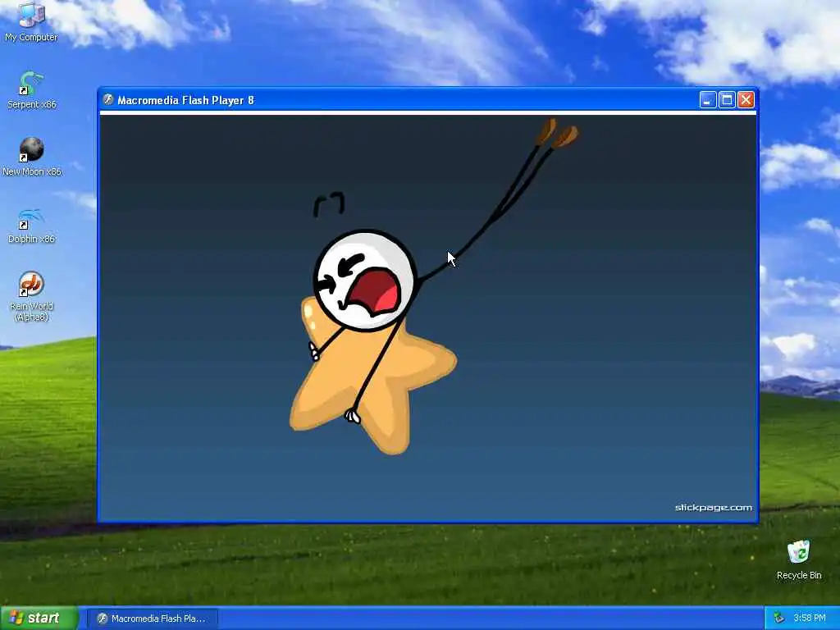Select the Recycle Bin icon
Viewport: 840px width, 630px height.
[799, 559]
